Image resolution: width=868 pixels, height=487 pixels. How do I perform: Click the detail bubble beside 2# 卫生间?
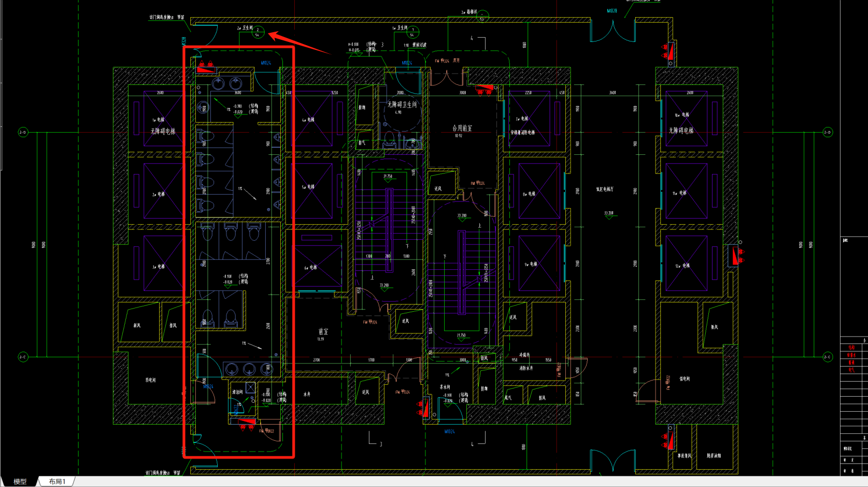(258, 32)
